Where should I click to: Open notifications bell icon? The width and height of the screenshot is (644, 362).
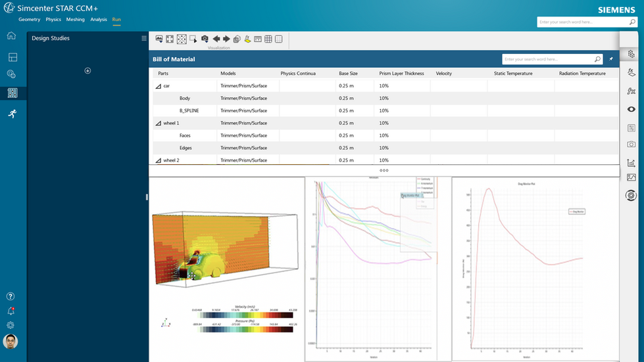click(11, 311)
